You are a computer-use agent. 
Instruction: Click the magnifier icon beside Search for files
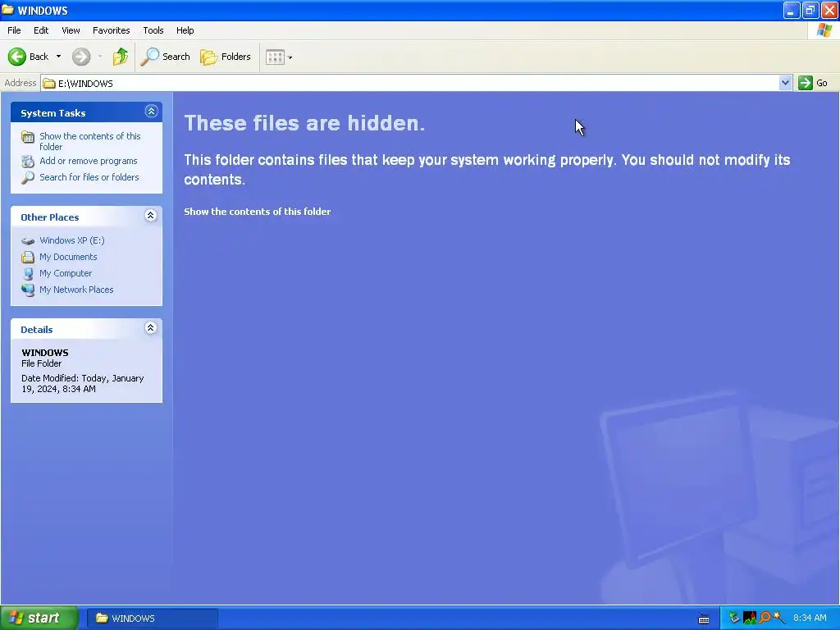click(x=28, y=177)
